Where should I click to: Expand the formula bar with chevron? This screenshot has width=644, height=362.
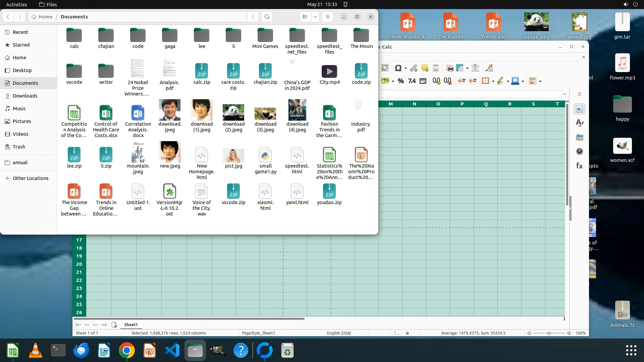tap(565, 94)
